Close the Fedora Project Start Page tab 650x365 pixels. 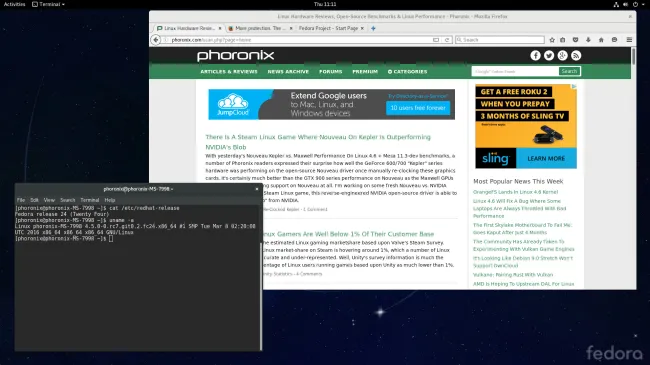click(362, 28)
